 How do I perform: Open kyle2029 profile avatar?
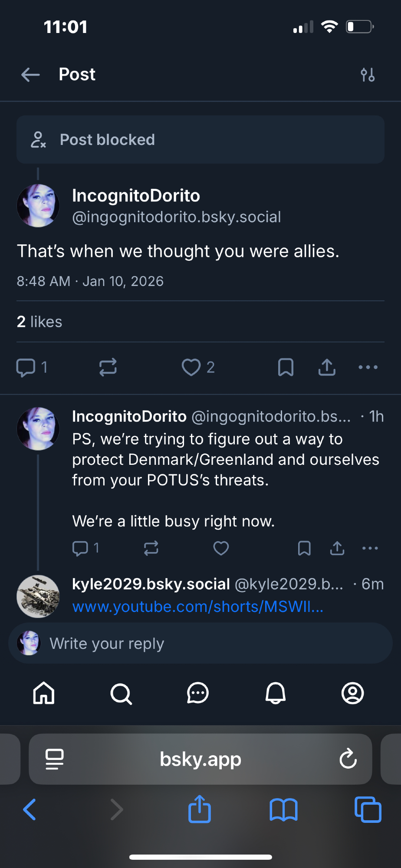click(38, 596)
